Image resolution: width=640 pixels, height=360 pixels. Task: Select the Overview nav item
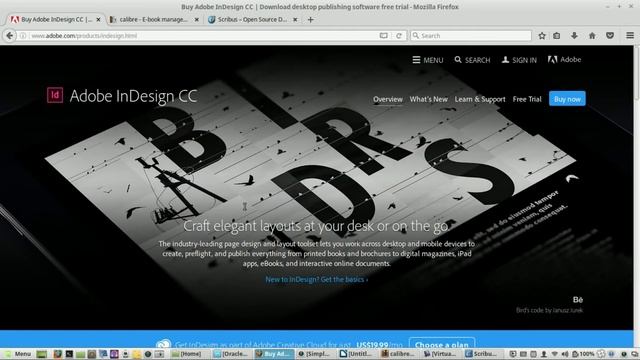tap(388, 99)
